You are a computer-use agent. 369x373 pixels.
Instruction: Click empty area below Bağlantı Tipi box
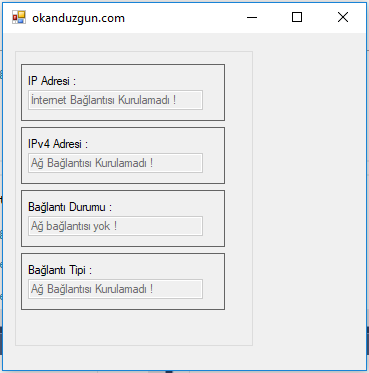[133, 328]
